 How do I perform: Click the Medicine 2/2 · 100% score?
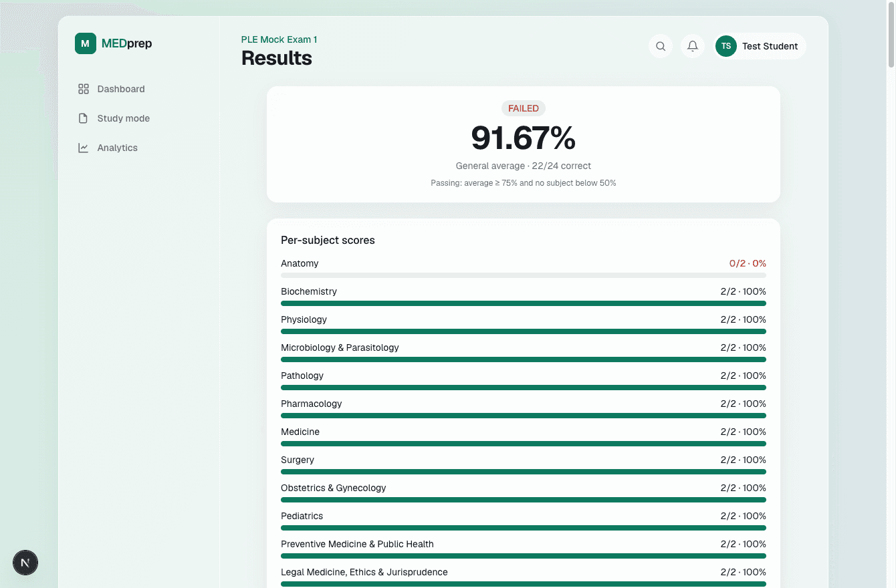pyautogui.click(x=744, y=432)
